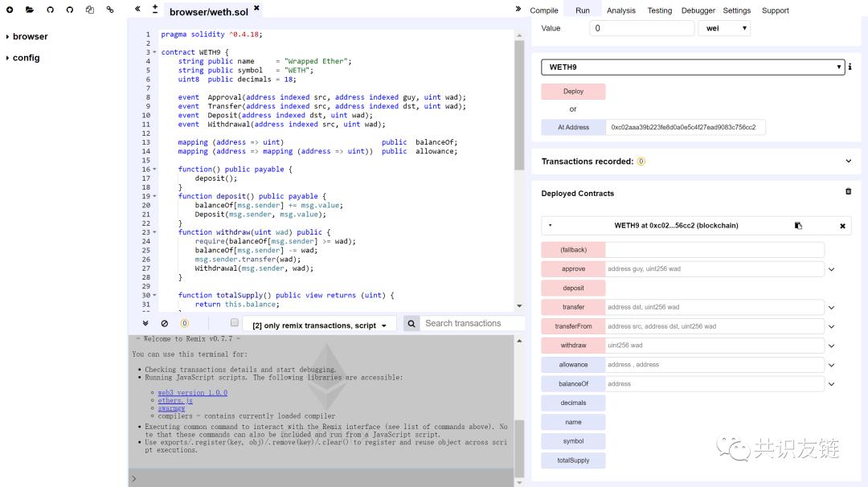The image size is (868, 487).
Task: Click first GitHub icon in file toolbar
Action: [51, 10]
